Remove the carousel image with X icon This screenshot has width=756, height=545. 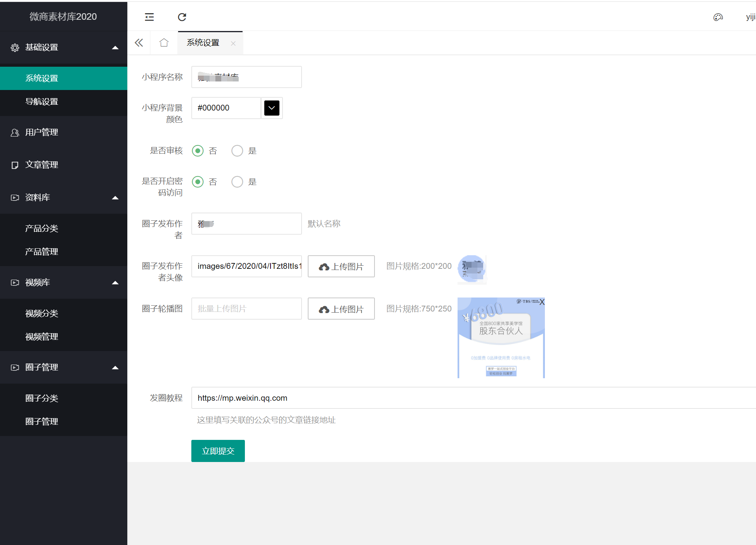(542, 302)
